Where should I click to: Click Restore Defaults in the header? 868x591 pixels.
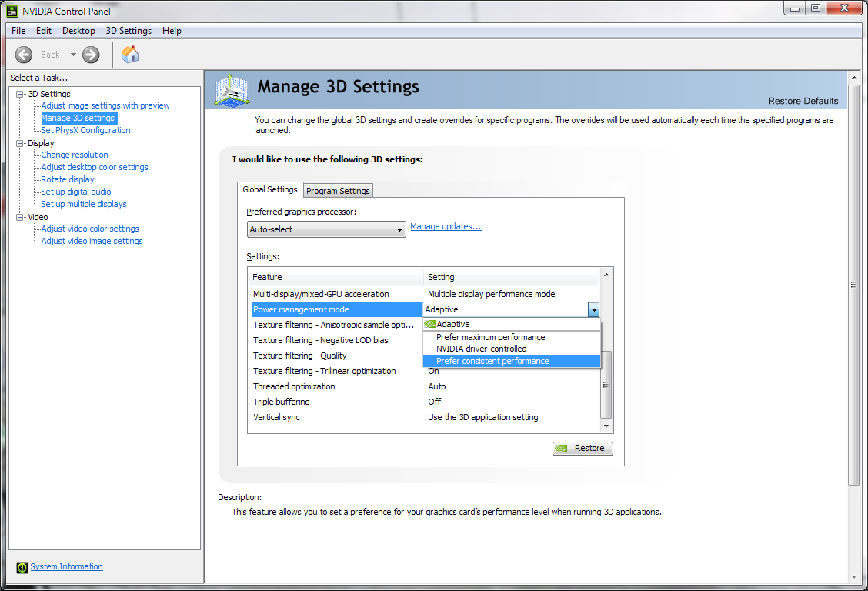point(803,101)
